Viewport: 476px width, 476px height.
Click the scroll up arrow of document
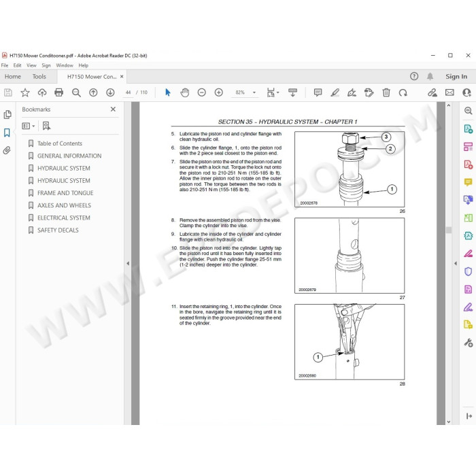pos(449,105)
